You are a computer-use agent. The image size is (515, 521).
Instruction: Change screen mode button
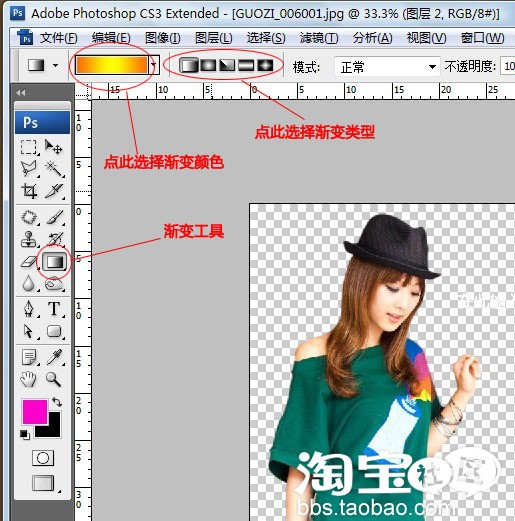click(43, 483)
